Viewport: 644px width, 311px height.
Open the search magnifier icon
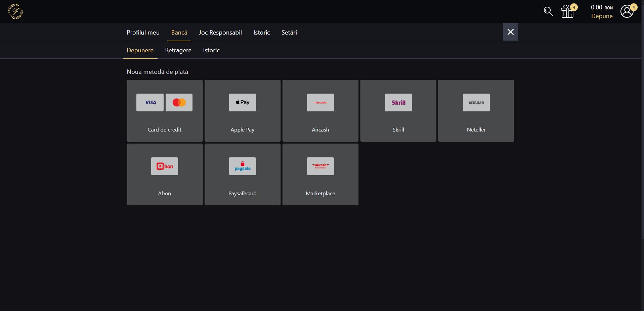548,11
